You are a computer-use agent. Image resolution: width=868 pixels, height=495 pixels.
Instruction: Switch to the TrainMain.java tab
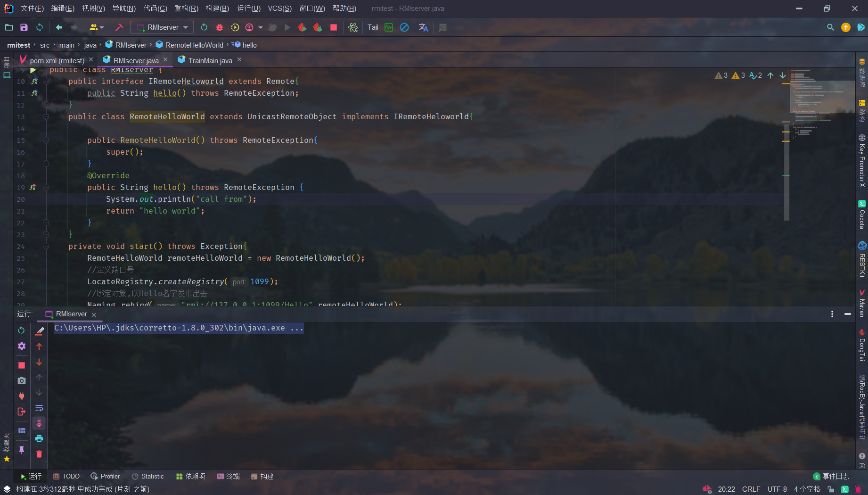210,60
